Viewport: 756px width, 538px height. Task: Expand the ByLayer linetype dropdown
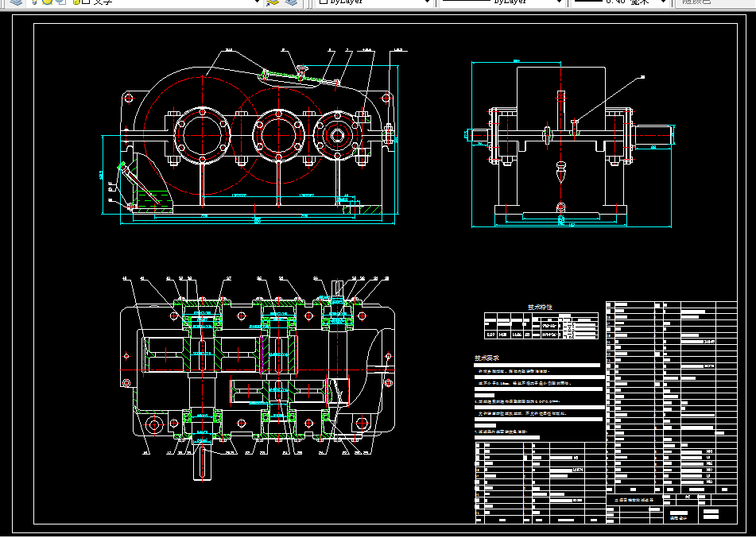[559, 2]
